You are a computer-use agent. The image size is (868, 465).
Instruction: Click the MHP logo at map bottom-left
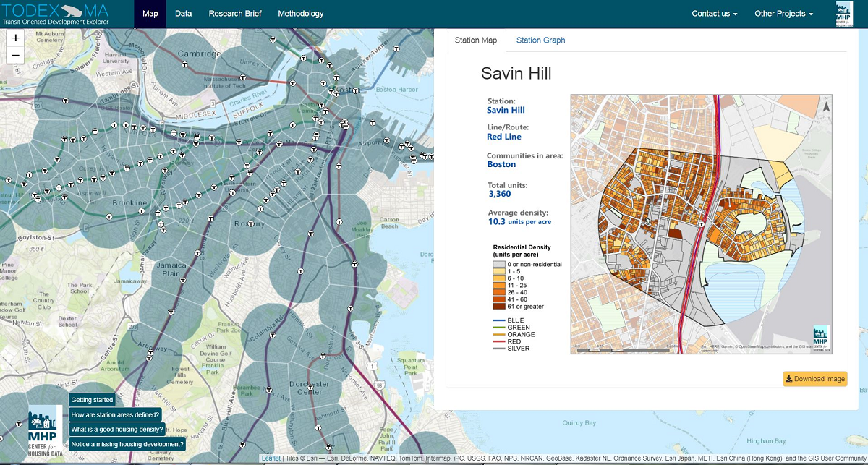click(42, 432)
